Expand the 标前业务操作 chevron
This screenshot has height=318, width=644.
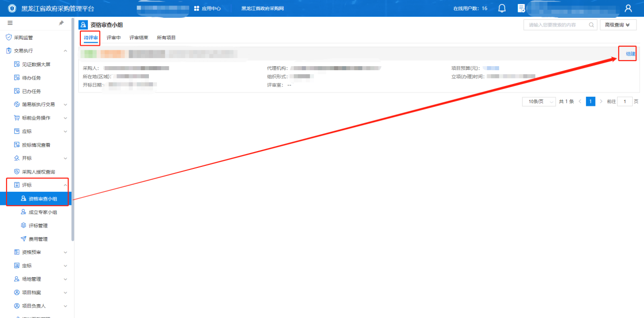[65, 118]
